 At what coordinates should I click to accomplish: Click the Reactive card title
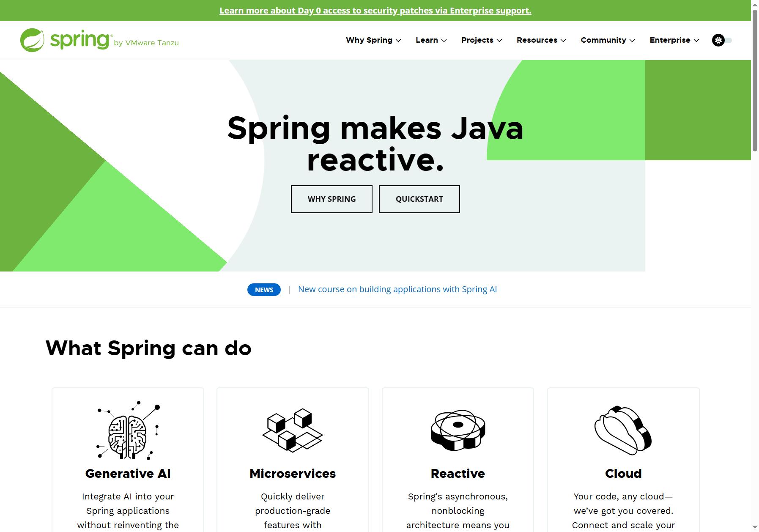(x=458, y=474)
